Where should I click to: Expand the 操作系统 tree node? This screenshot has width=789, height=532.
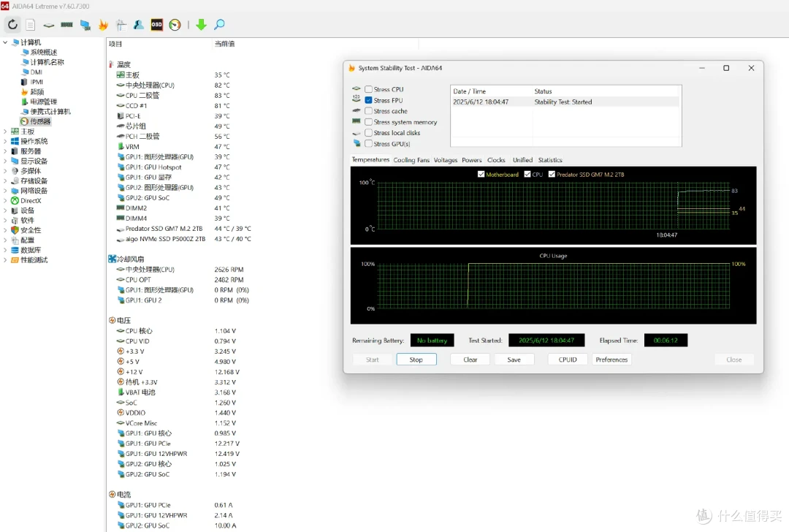[5, 142]
